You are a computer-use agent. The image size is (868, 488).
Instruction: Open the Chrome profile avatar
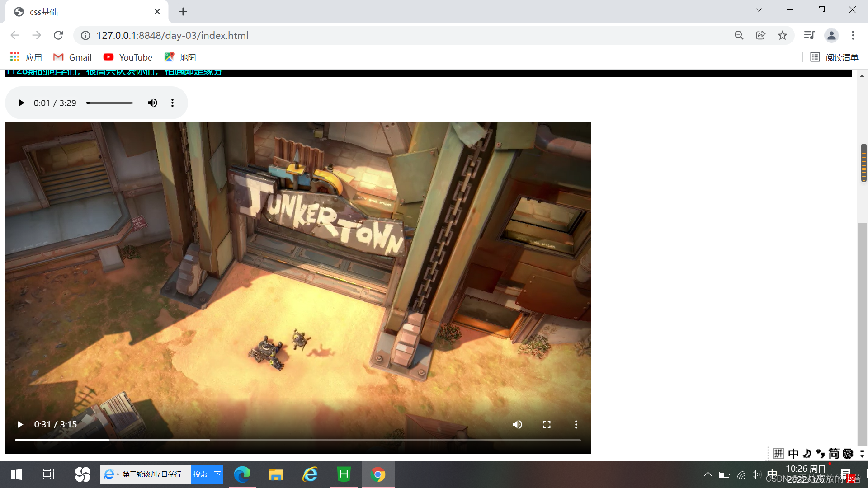pos(831,35)
